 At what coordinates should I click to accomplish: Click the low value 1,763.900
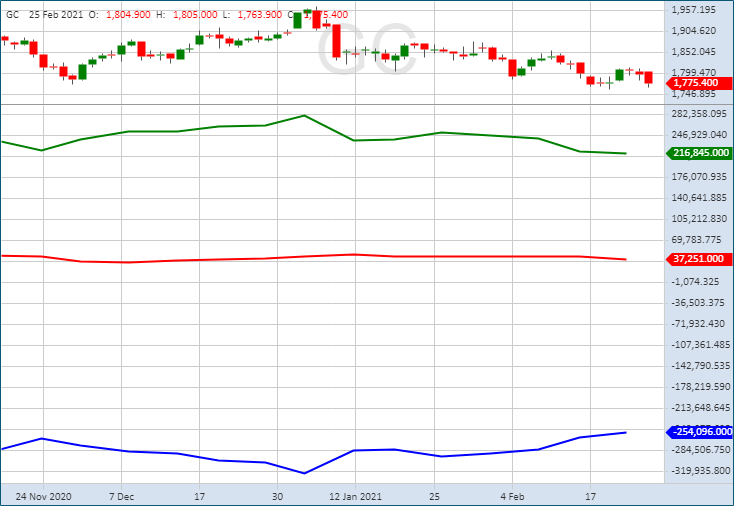tap(260, 15)
